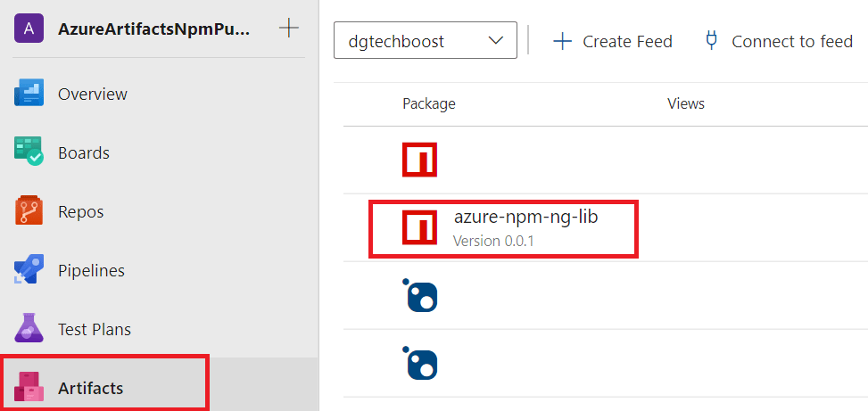868x411 pixels.
Task: Click the Views column header
Action: [685, 103]
